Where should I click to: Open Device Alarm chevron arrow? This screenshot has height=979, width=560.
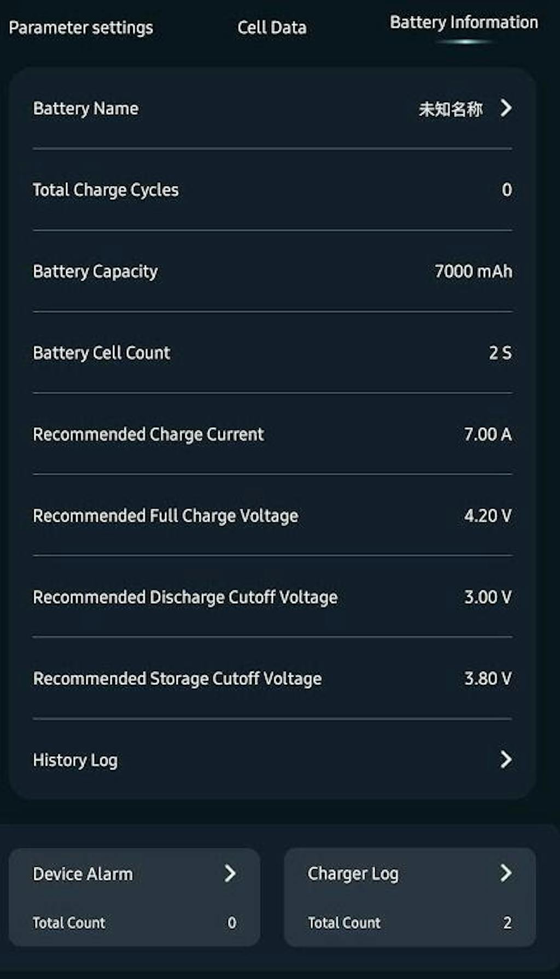click(x=230, y=873)
